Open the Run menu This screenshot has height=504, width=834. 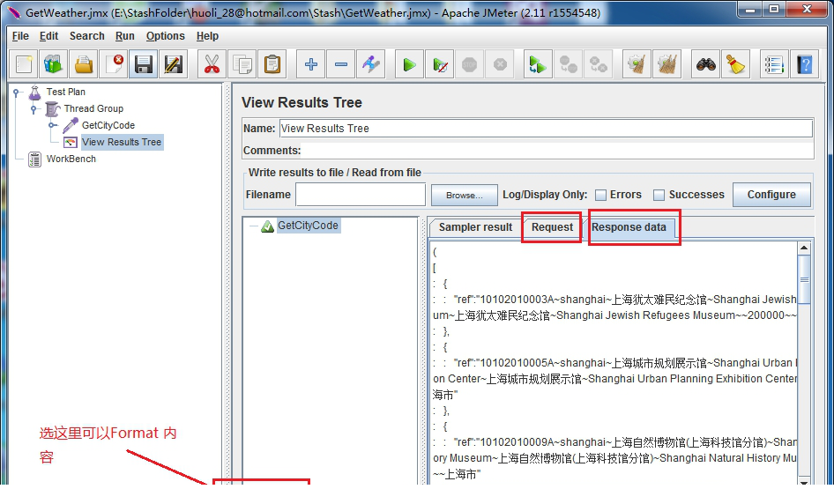pos(125,36)
